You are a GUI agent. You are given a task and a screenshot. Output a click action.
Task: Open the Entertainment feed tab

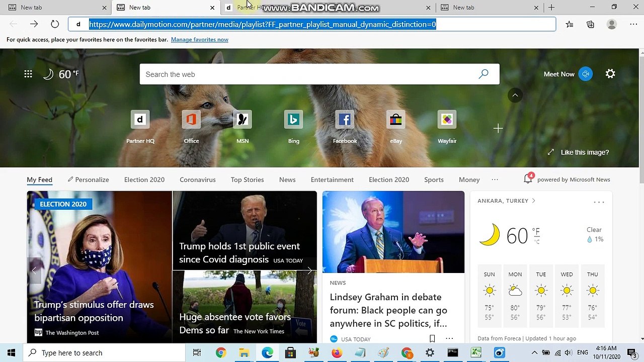[x=332, y=179]
